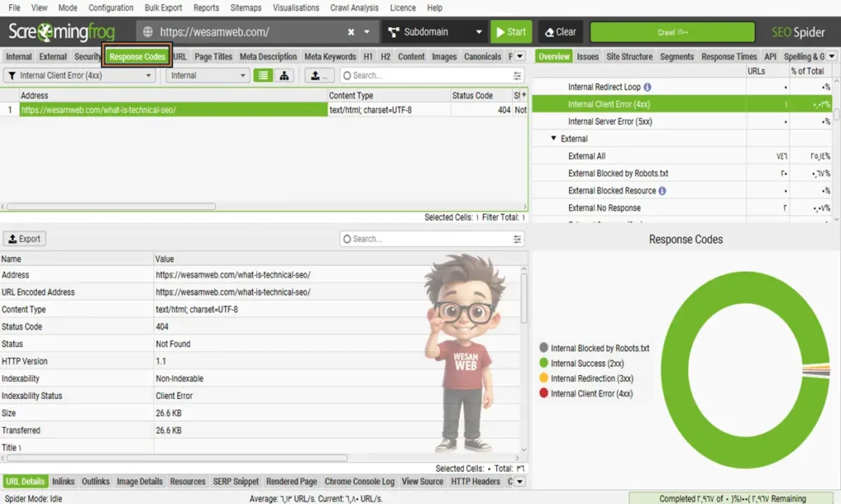Expand the URL history dropdown arrow

point(366,32)
